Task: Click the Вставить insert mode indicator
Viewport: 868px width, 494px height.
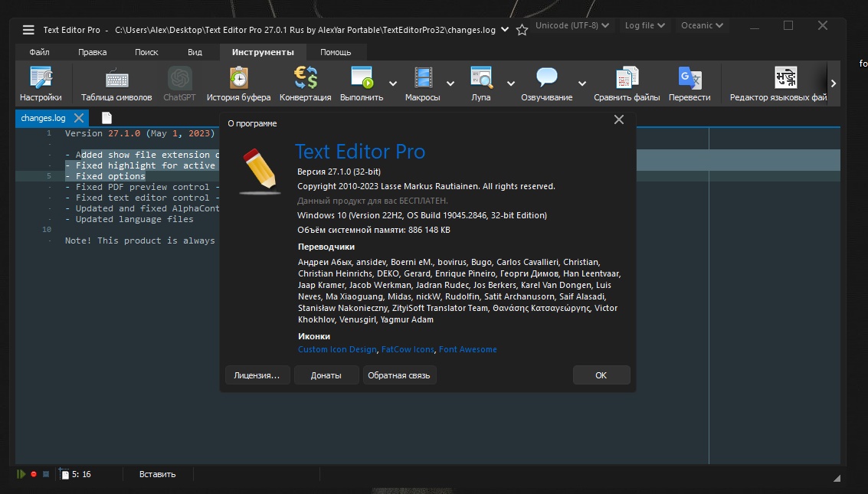Action: (x=157, y=474)
